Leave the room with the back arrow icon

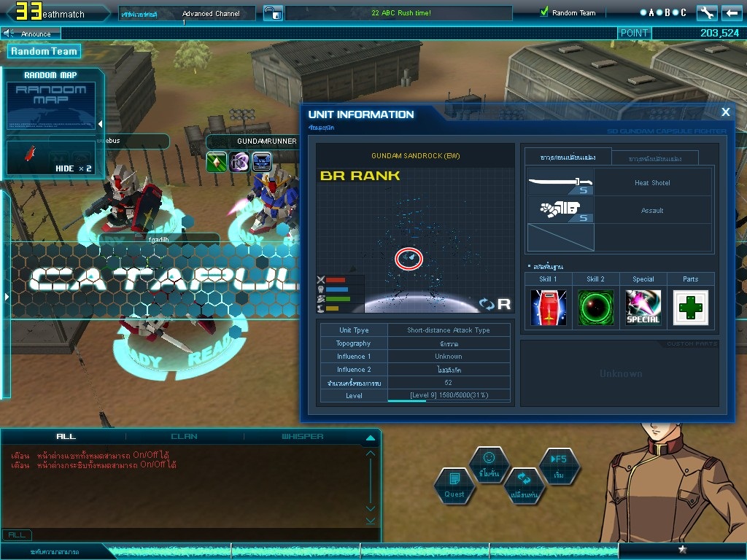tap(732, 13)
